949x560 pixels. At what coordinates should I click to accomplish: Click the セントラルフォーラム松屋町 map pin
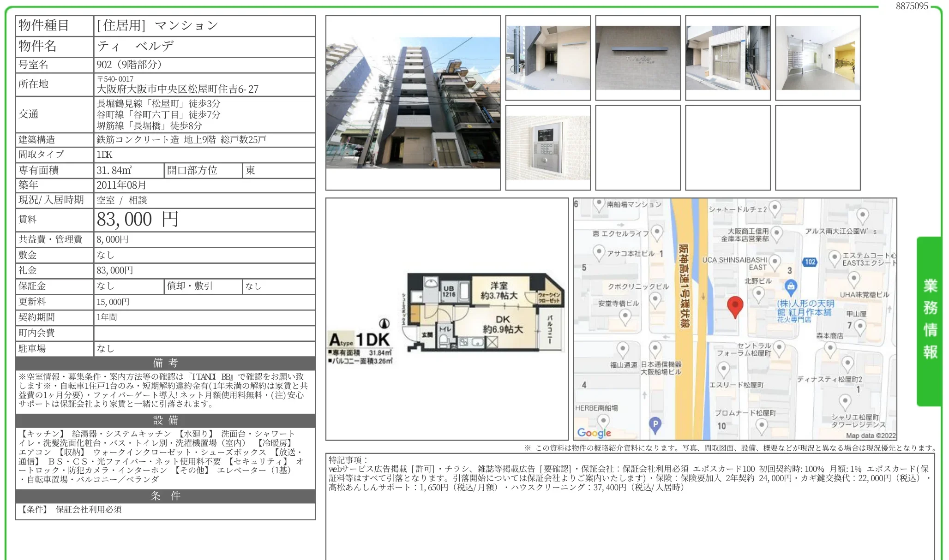(779, 348)
